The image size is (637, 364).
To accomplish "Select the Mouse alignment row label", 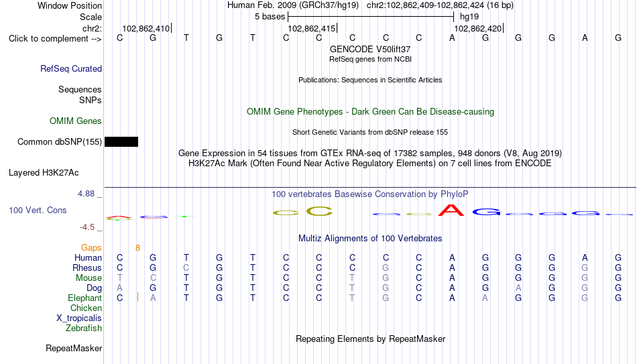I will pyautogui.click(x=89, y=278).
